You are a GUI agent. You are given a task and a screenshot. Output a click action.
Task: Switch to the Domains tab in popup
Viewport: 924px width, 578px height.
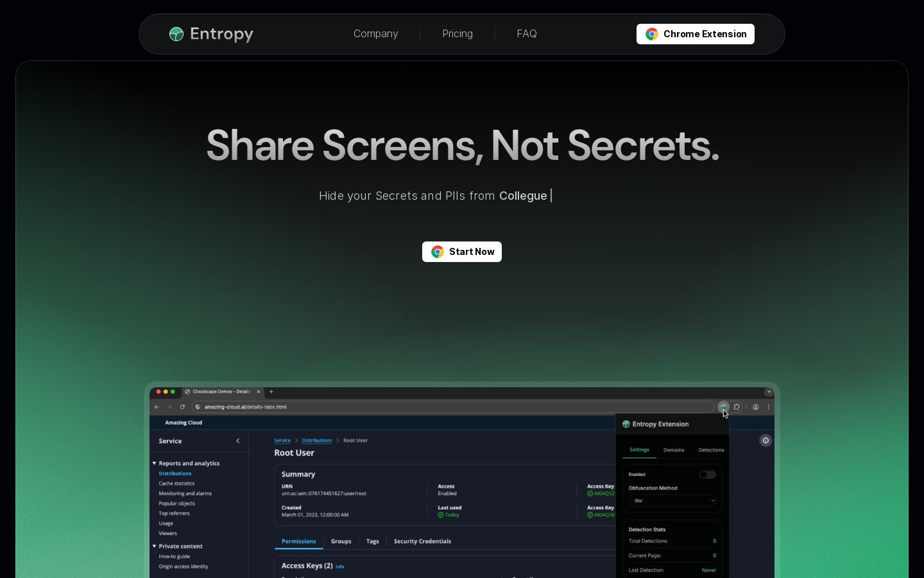(x=674, y=450)
